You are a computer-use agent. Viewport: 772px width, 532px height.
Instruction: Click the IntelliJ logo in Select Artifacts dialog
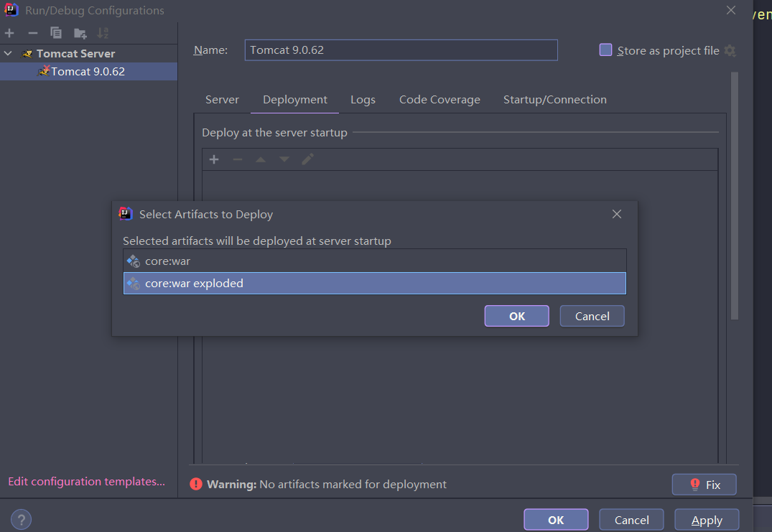coord(126,213)
